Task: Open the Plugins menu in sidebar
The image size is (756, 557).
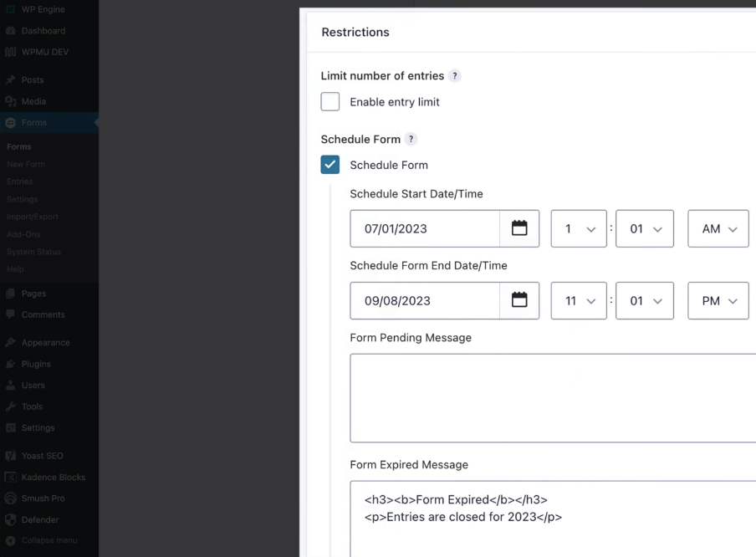Action: coord(36,364)
